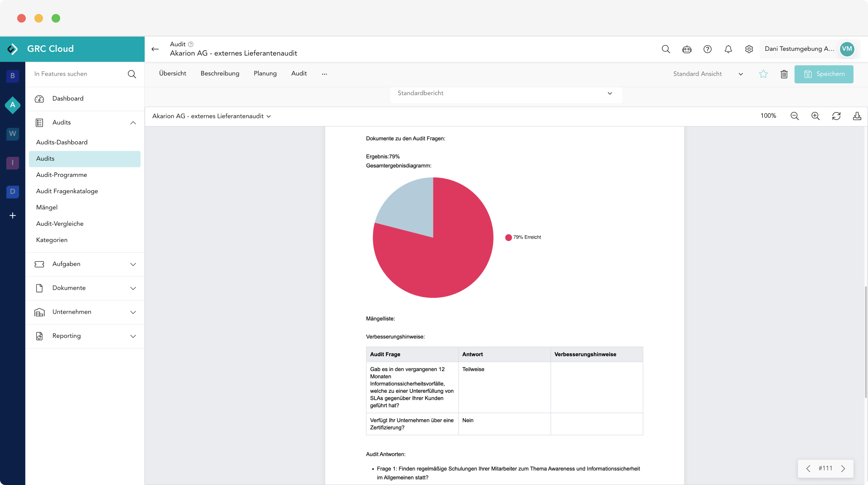Mark Standard Ansicht as favorite with the star
Screen dimensions: 868x485
coord(763,74)
